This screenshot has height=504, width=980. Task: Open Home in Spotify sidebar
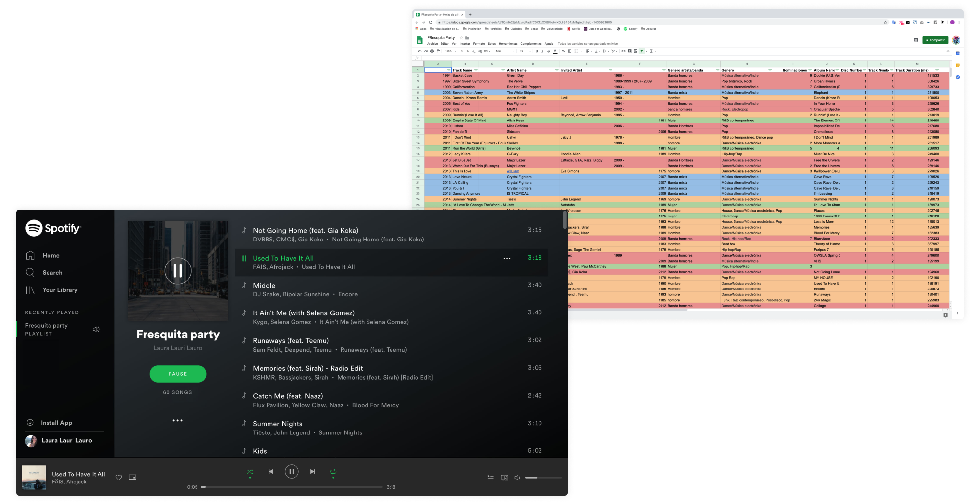click(43, 255)
